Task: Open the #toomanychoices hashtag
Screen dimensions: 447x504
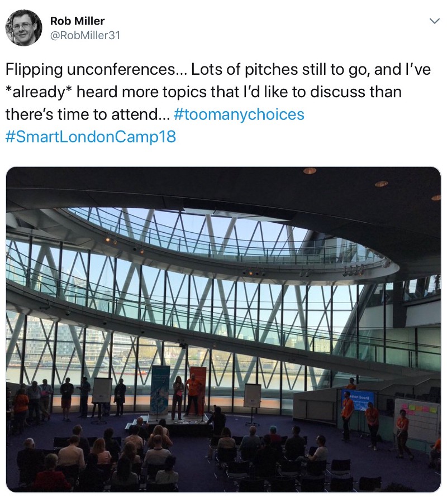Action: click(x=239, y=114)
